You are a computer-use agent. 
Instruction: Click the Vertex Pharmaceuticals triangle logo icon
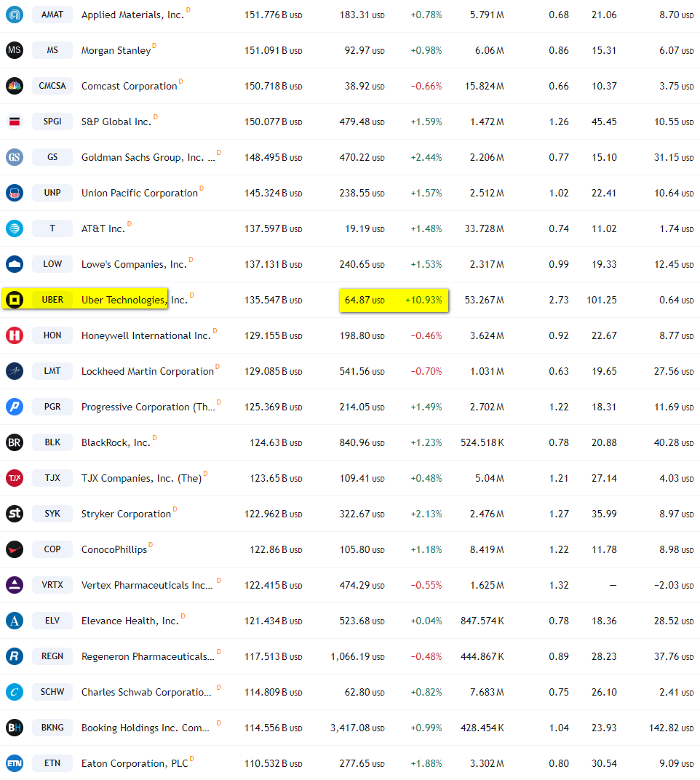[15, 585]
